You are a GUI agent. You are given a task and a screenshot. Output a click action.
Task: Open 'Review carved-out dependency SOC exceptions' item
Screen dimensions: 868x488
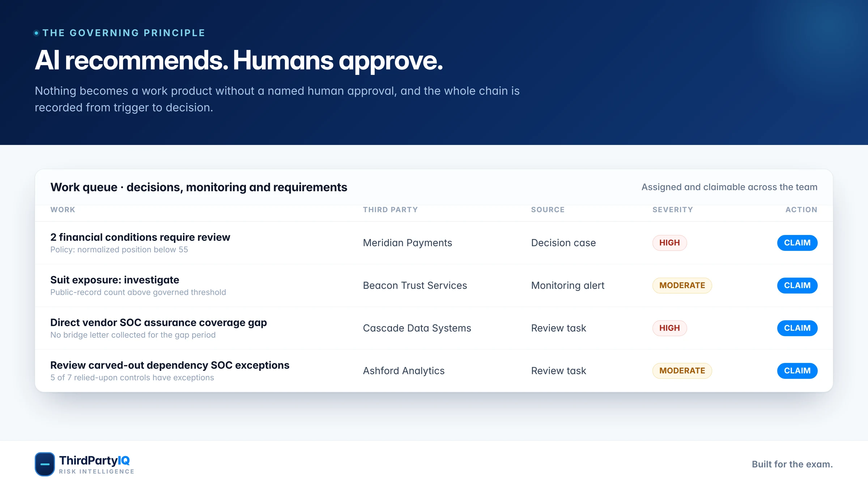(x=170, y=365)
